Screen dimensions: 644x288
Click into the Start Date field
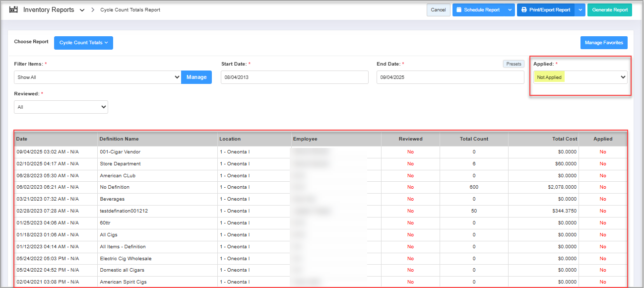coord(294,77)
